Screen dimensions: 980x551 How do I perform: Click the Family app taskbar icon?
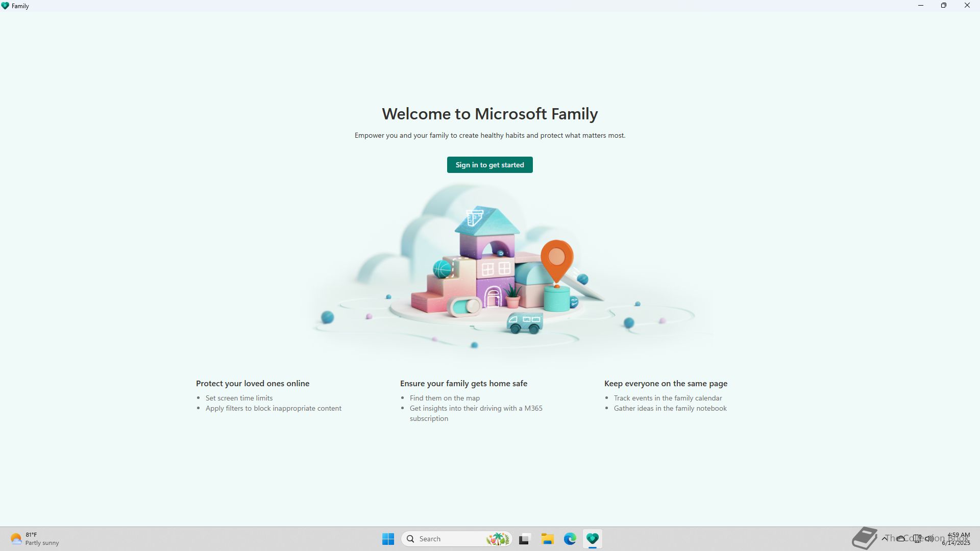tap(592, 539)
